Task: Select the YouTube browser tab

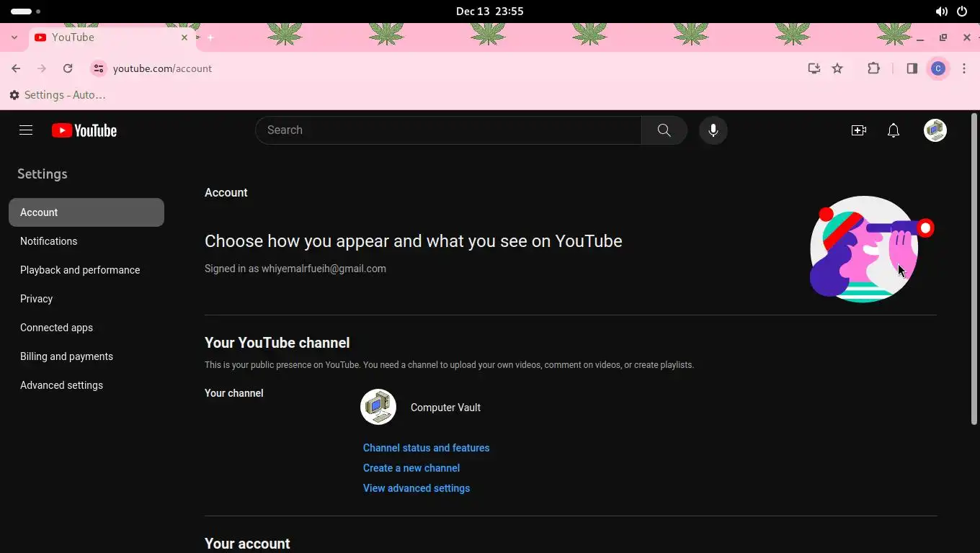Action: pos(112,37)
